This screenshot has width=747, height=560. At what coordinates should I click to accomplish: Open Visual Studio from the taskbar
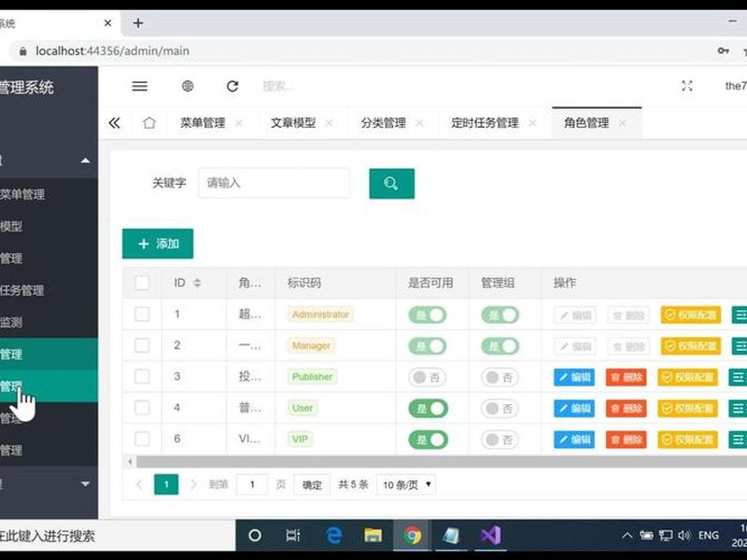tap(491, 536)
